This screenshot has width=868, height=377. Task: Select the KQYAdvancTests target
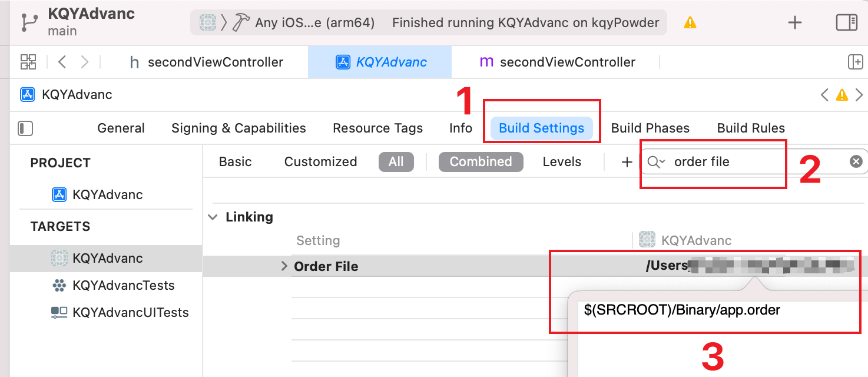[123, 286]
